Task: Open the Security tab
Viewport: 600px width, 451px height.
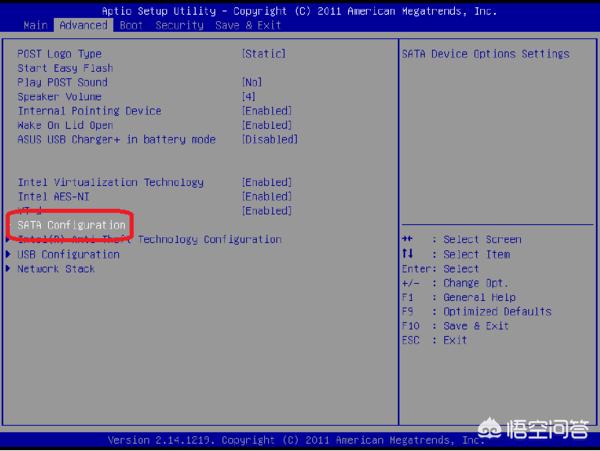Action: pos(179,25)
